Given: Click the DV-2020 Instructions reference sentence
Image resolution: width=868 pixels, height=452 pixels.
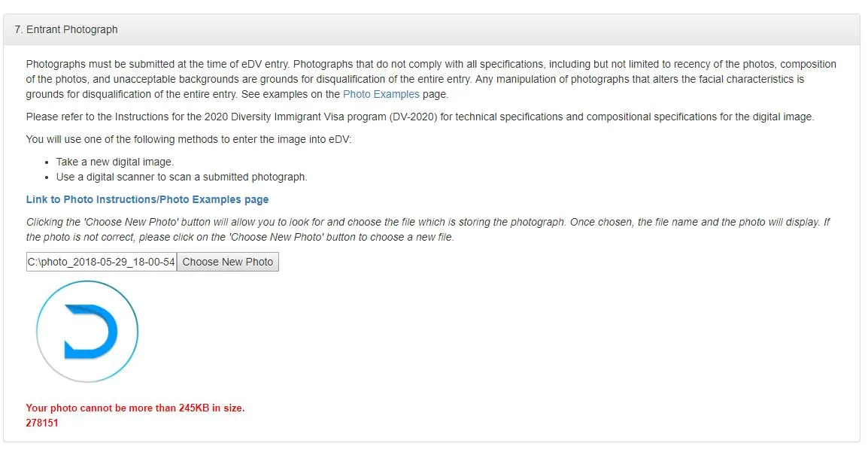Looking at the screenshot, I should tap(420, 117).
